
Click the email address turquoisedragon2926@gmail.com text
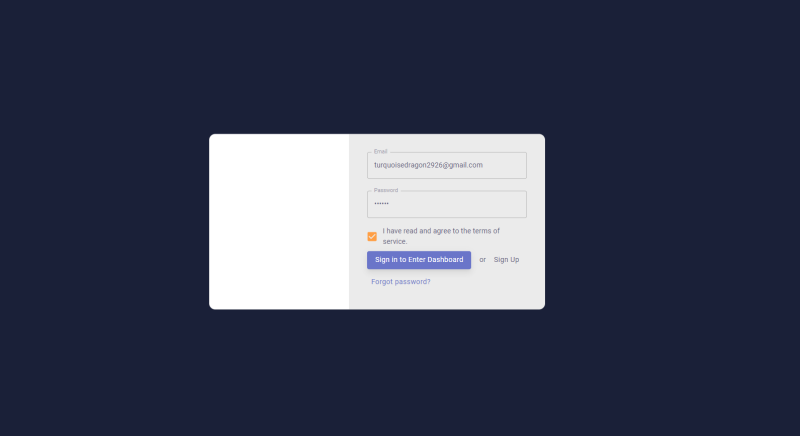(x=428, y=165)
